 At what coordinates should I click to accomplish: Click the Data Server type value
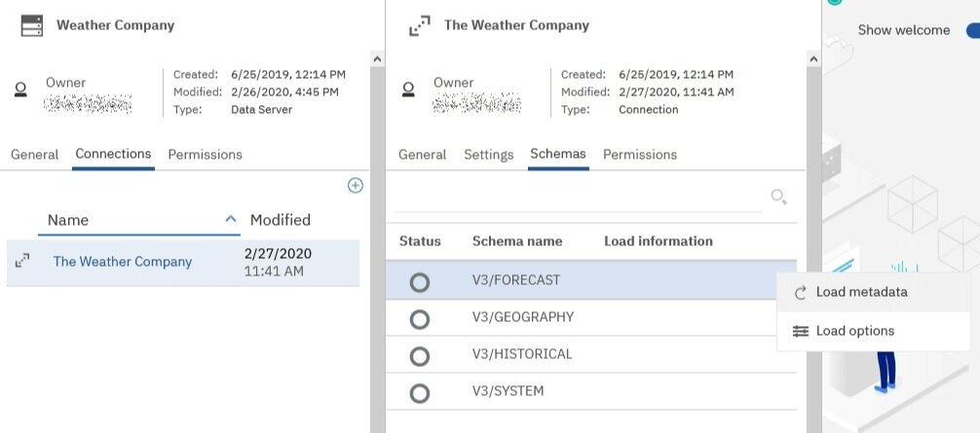[x=261, y=110]
